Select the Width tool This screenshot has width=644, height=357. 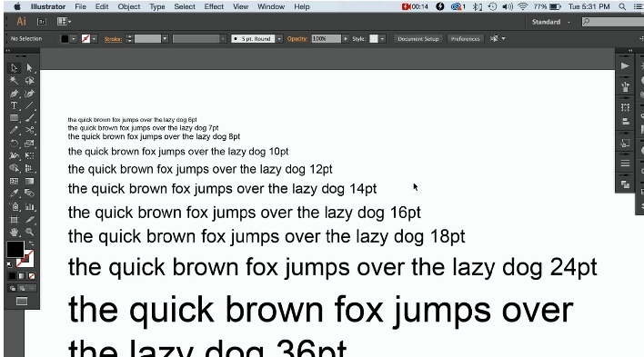(14, 156)
